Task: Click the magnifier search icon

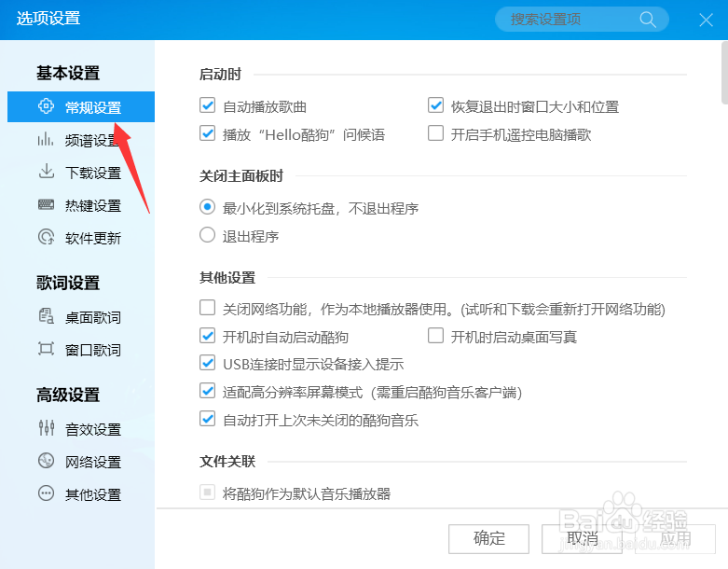Action: coord(648,20)
